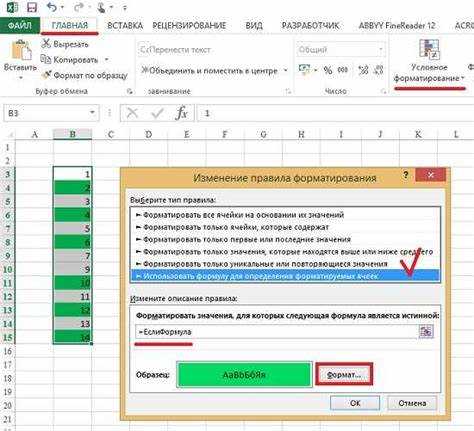Expand the Name Box dropdown arrow
Screen dimensions: 474x431
[x=92, y=113]
